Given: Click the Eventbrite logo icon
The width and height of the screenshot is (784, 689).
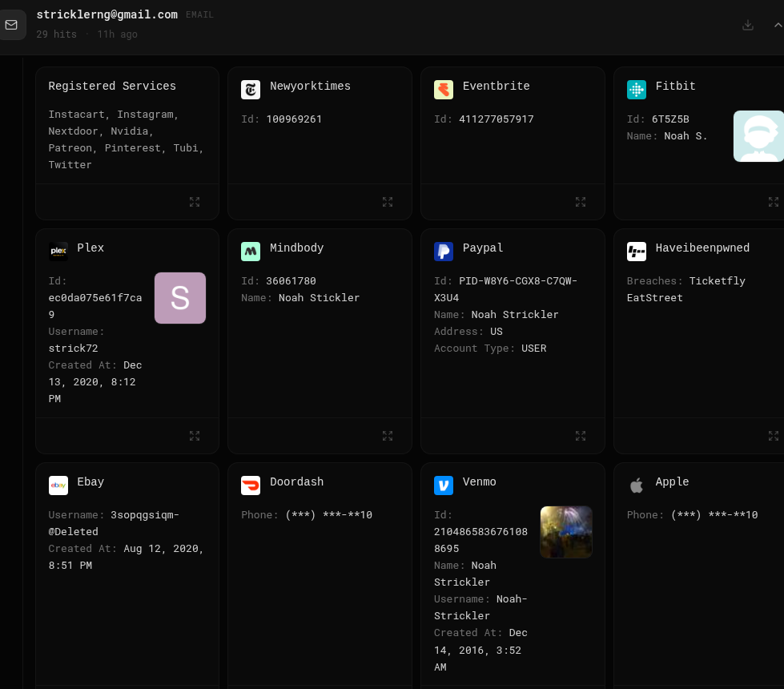Looking at the screenshot, I should (x=444, y=90).
